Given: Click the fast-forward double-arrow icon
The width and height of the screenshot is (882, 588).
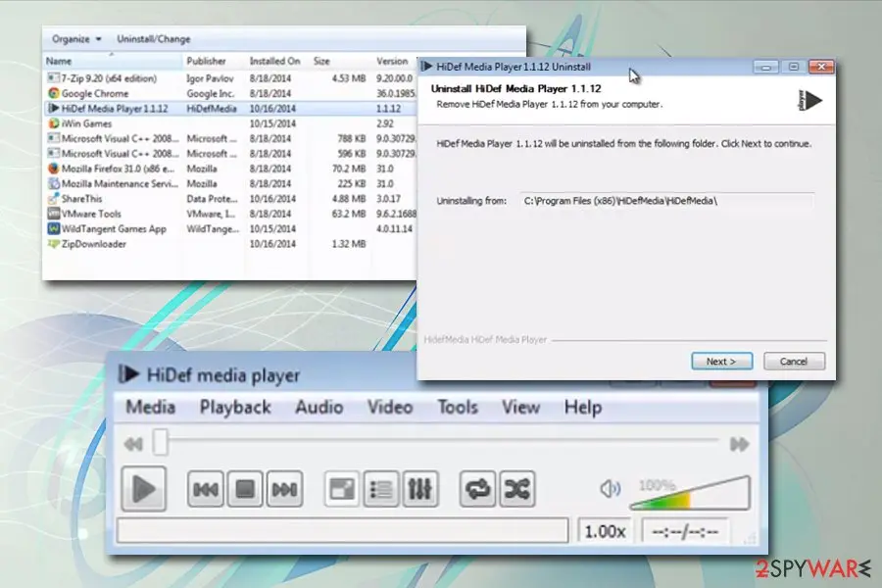Looking at the screenshot, I should click(739, 445).
